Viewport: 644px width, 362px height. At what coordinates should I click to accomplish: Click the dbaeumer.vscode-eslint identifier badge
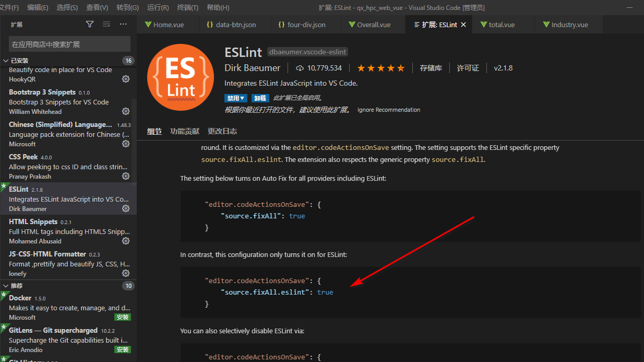pyautogui.click(x=307, y=52)
